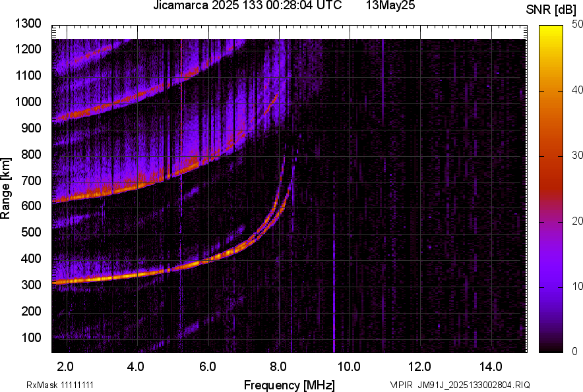Click the colorbar tick label '30'
This screenshot has height=392, width=583.
click(577, 155)
